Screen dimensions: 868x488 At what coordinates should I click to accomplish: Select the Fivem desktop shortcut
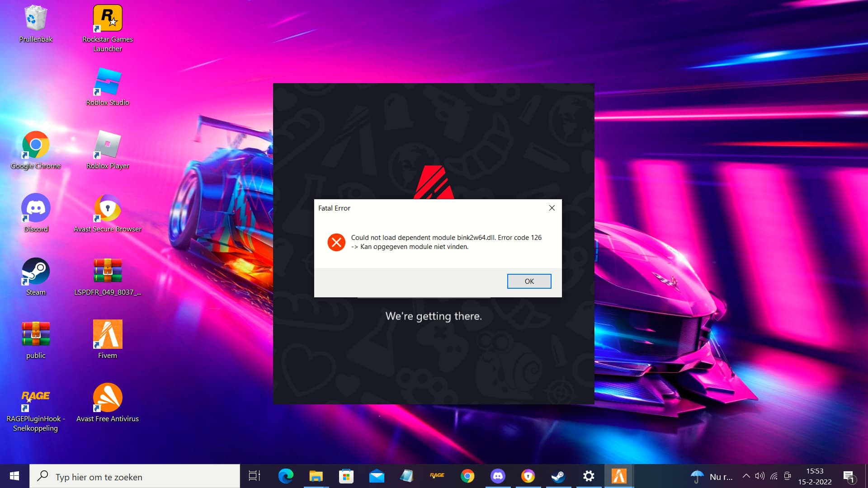[x=108, y=340]
